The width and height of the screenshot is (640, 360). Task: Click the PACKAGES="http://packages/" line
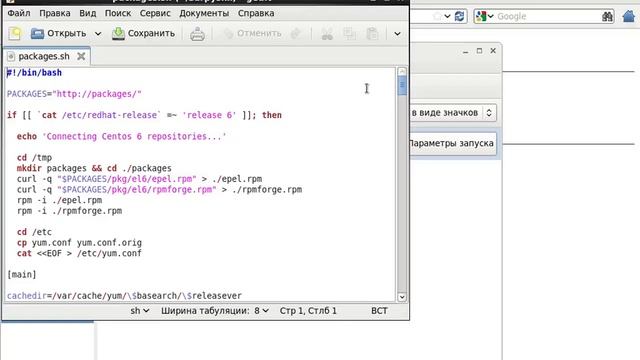click(x=74, y=94)
